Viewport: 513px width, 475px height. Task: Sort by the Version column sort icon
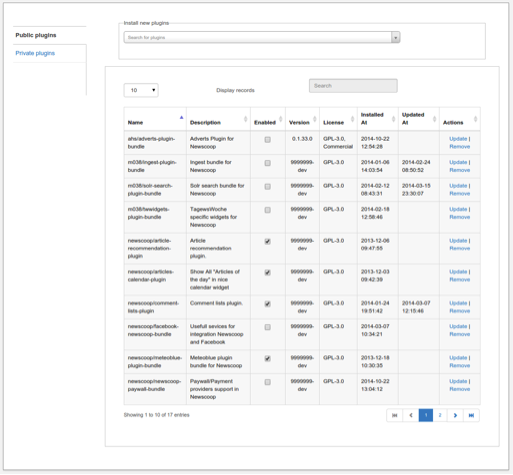315,119
